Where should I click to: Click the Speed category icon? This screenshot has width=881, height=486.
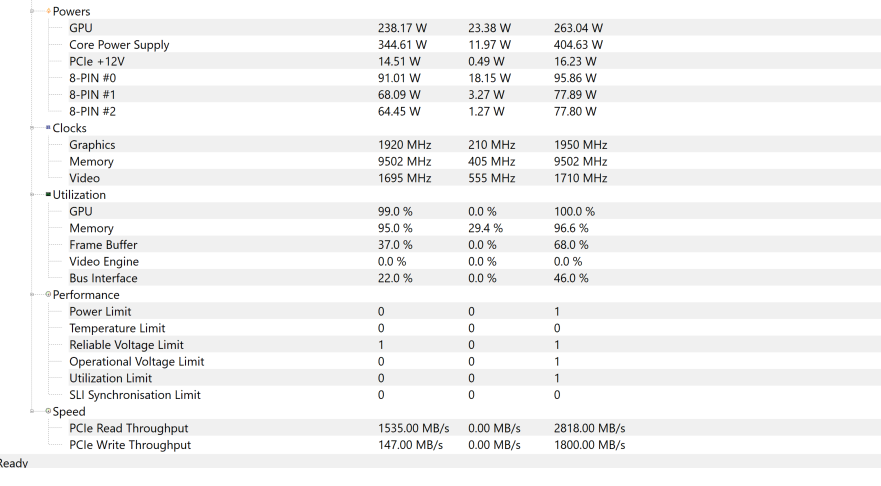48,411
